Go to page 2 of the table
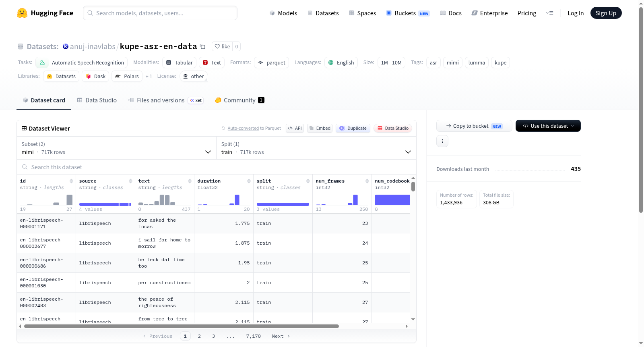 point(199,336)
